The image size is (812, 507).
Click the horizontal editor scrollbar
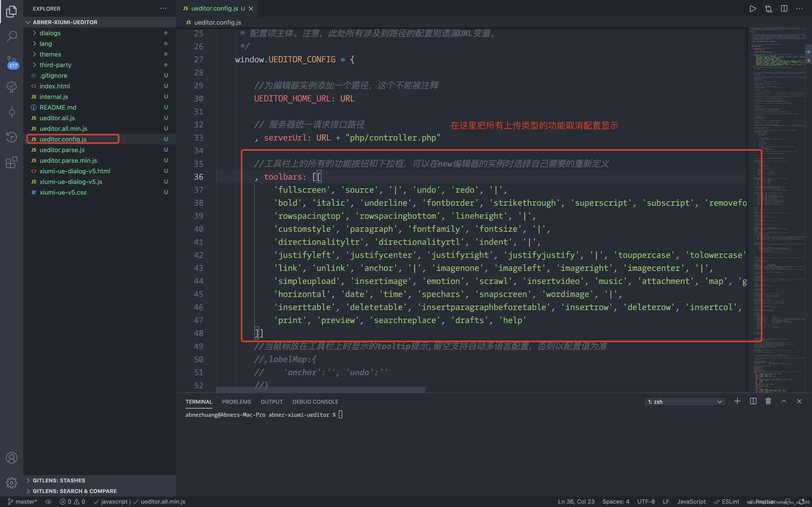coord(321,390)
